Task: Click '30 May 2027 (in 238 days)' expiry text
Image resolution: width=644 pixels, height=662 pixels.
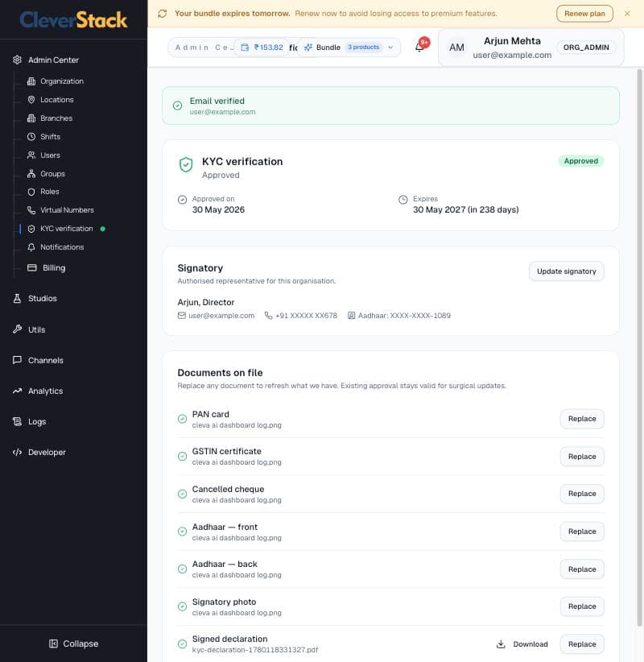Action: pyautogui.click(x=466, y=210)
